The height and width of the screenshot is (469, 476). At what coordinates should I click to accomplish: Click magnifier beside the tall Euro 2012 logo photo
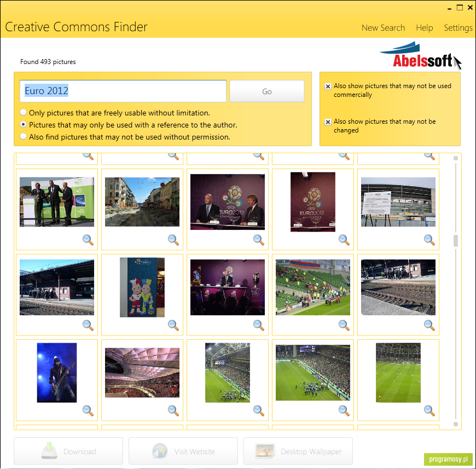coord(344,240)
